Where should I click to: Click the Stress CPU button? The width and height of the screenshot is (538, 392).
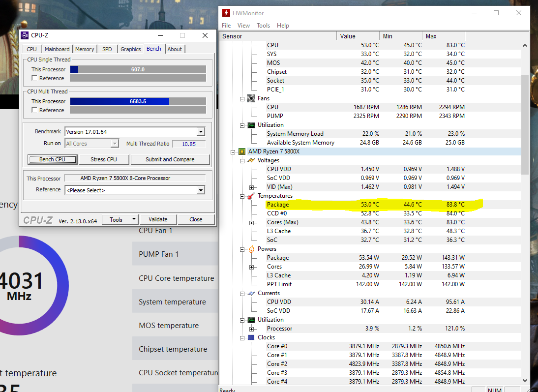point(104,159)
